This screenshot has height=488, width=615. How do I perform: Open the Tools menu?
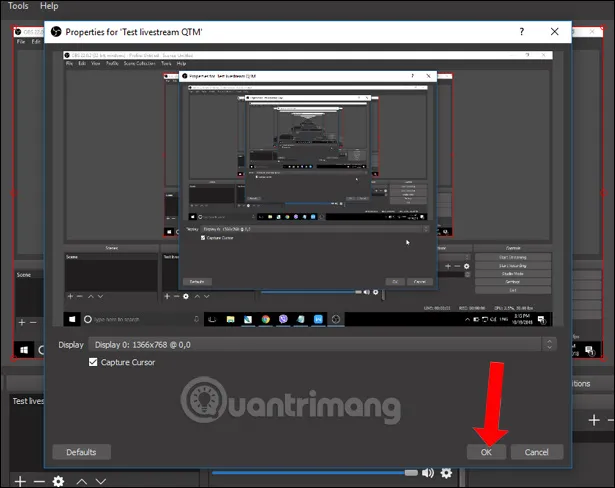[18, 6]
